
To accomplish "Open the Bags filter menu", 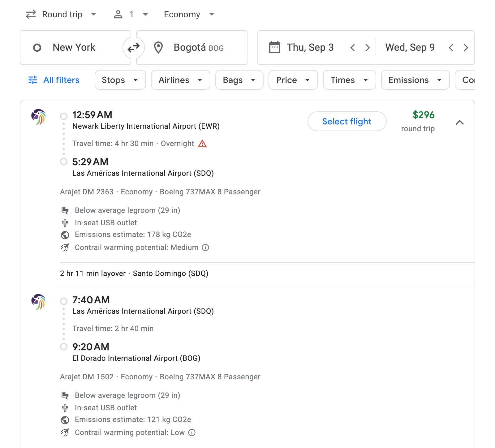I will [x=239, y=80].
